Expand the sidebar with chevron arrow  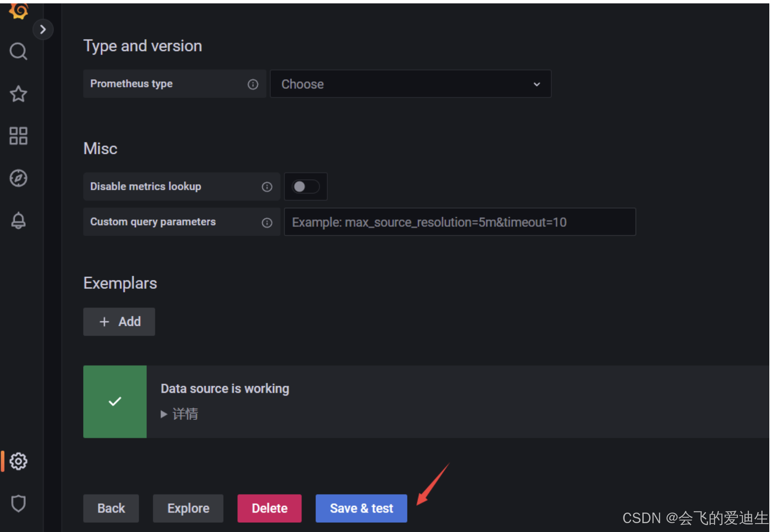pos(43,30)
